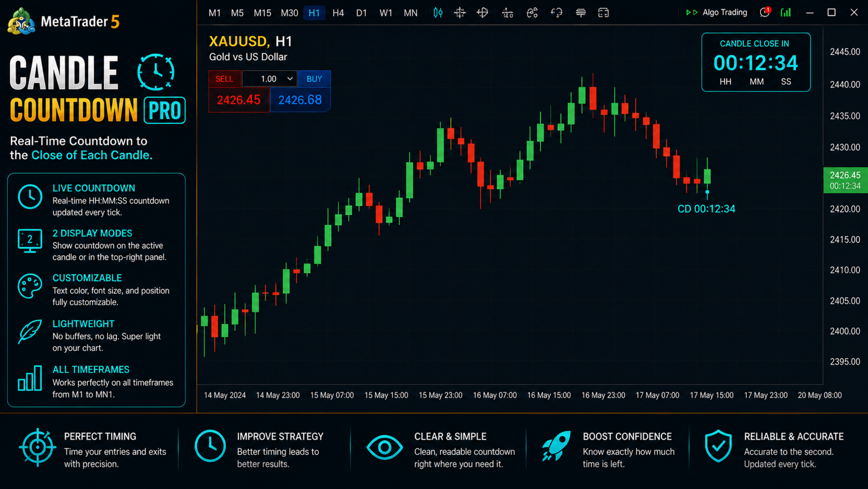Click the target icon beside Perfect Timing
Image resolution: width=868 pixels, height=489 pixels.
pos(37,447)
